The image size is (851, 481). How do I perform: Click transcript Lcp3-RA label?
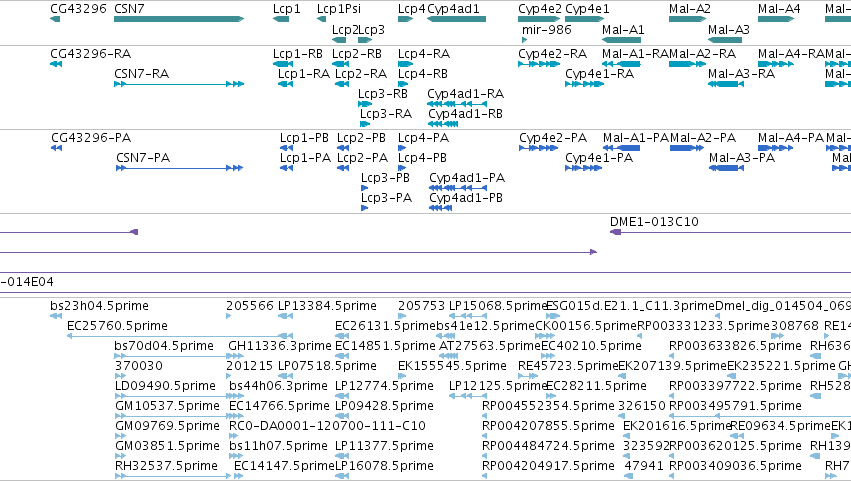[386, 114]
